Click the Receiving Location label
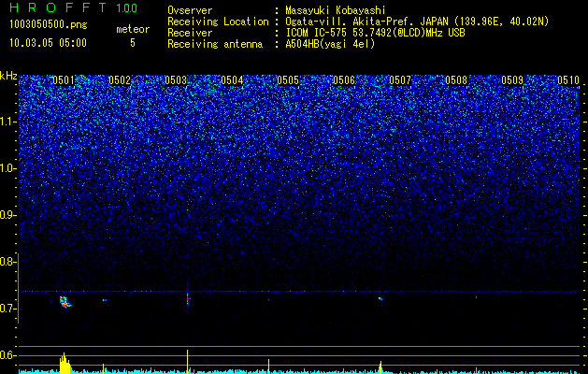 click(218, 22)
